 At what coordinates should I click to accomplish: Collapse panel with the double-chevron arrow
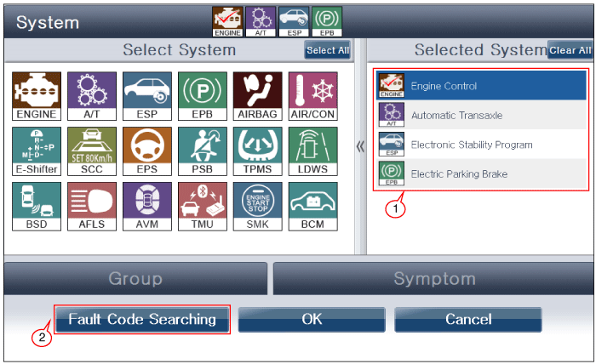coord(360,146)
